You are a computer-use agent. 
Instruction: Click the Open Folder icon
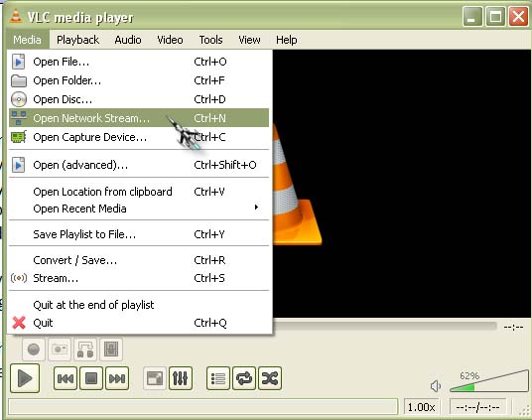point(19,80)
